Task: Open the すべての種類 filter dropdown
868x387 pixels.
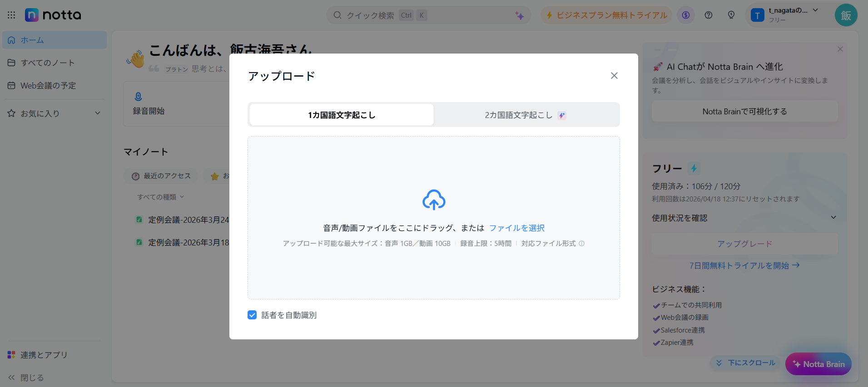Action: coord(160,197)
